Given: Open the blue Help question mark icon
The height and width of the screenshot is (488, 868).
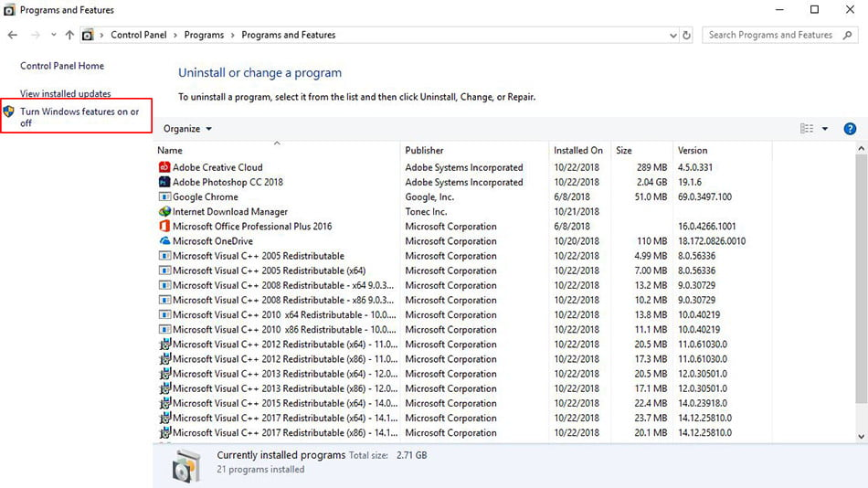Looking at the screenshot, I should (x=850, y=129).
